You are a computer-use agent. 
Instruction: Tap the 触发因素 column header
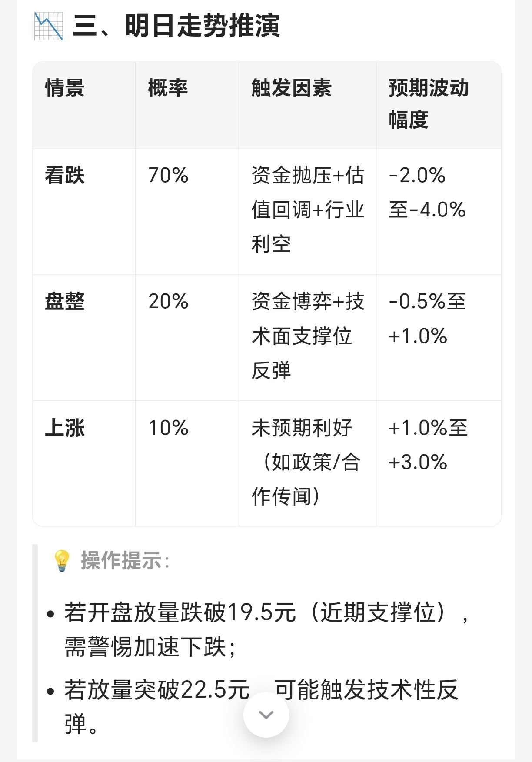coord(292,88)
